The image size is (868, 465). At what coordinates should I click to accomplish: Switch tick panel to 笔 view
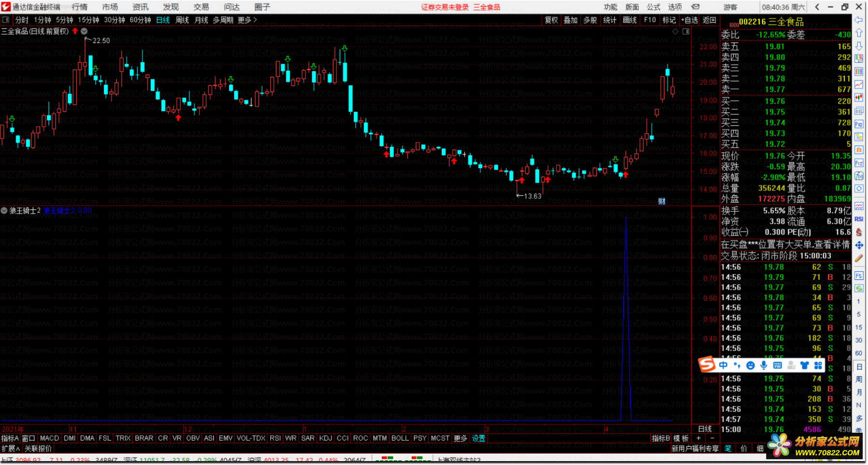pyautogui.click(x=728, y=449)
